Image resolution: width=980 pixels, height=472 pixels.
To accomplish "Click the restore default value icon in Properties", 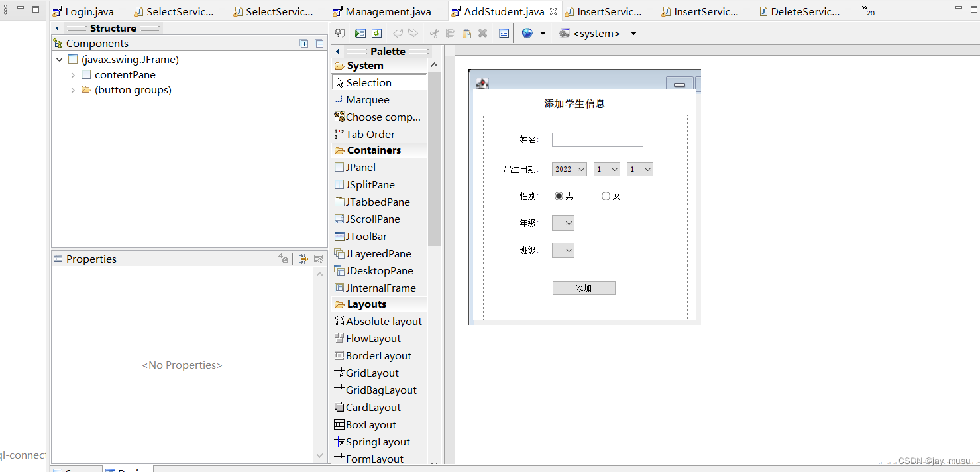I will [x=319, y=259].
